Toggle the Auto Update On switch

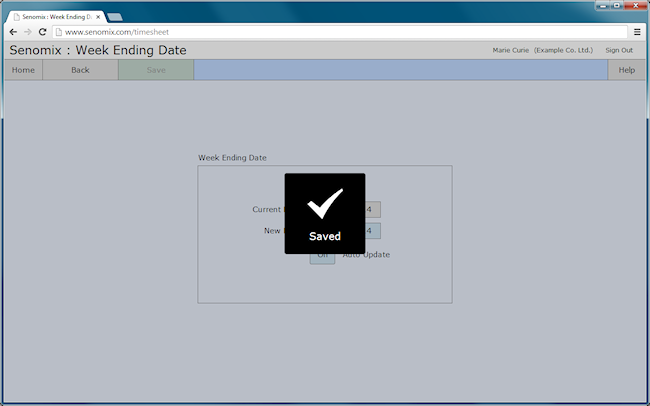pyautogui.click(x=323, y=257)
